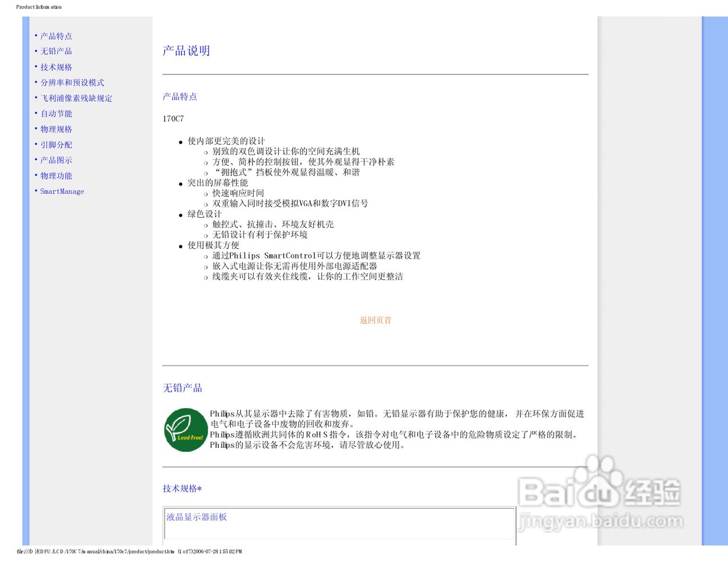Click the RoHS directive sentence
The height and width of the screenshot is (562, 728).
tap(395, 435)
